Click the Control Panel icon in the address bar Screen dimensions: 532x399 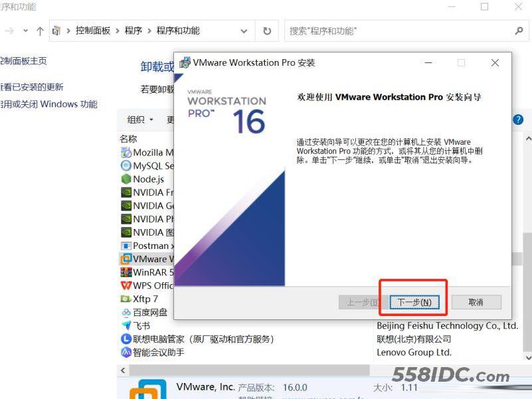tap(56, 31)
